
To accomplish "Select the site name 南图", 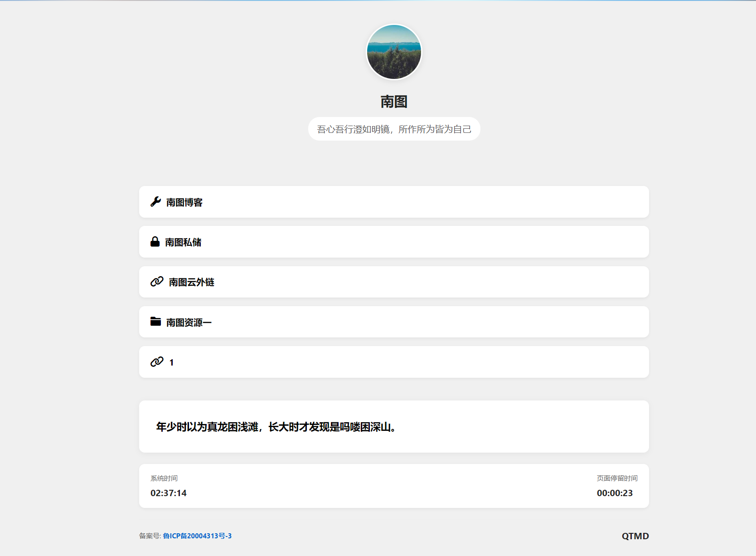I will [393, 102].
